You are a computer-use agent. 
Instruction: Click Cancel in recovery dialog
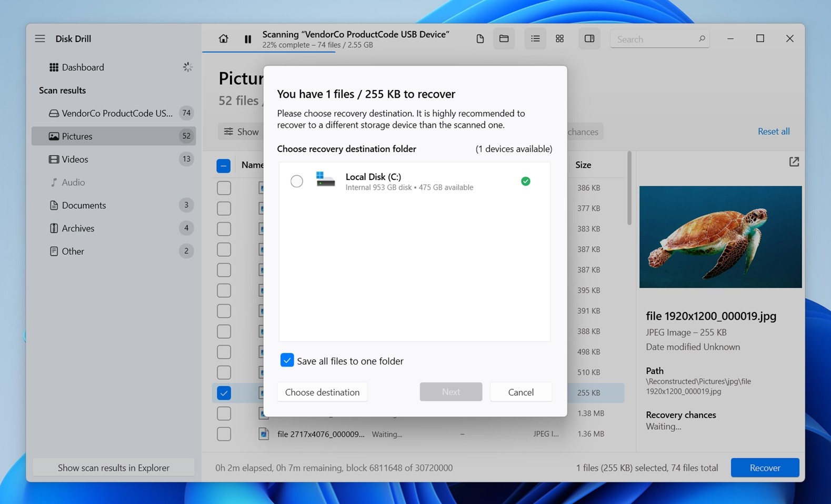pyautogui.click(x=520, y=392)
